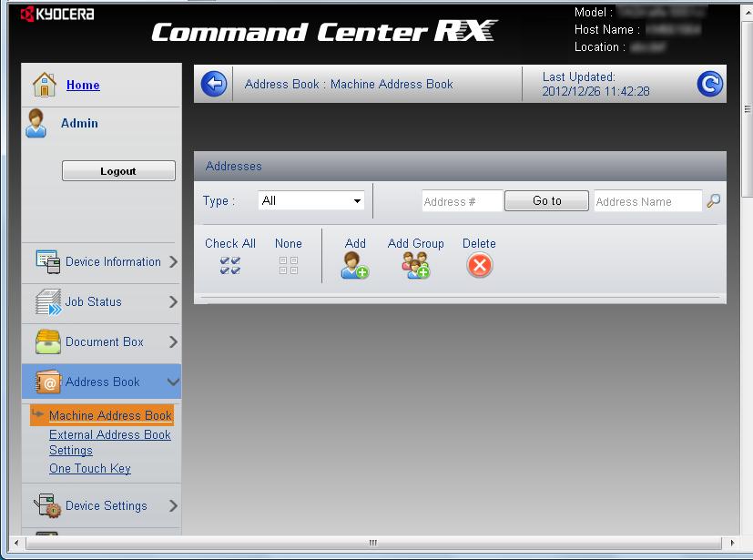Click the Delete label
Image resolution: width=753 pixels, height=560 pixels.
click(x=479, y=243)
